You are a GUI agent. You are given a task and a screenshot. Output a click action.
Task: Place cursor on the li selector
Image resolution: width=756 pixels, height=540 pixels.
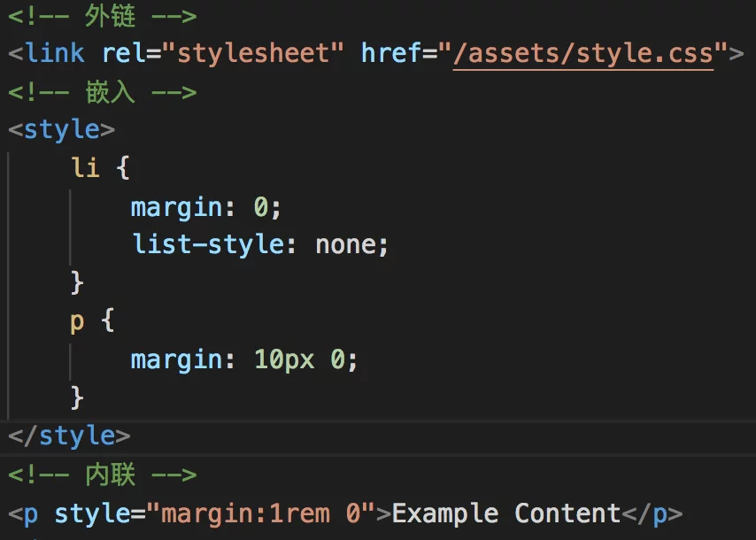(x=85, y=167)
